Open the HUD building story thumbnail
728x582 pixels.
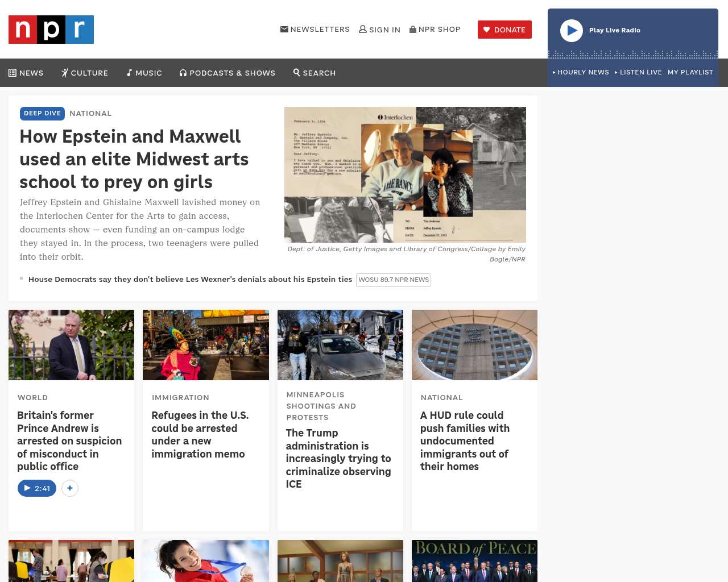pyautogui.click(x=474, y=345)
